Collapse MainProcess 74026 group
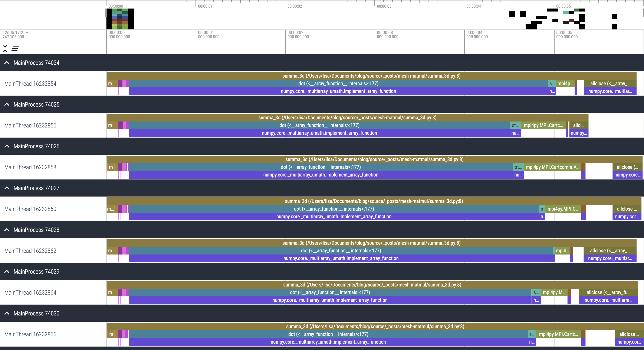The image size is (644, 350). click(x=7, y=146)
